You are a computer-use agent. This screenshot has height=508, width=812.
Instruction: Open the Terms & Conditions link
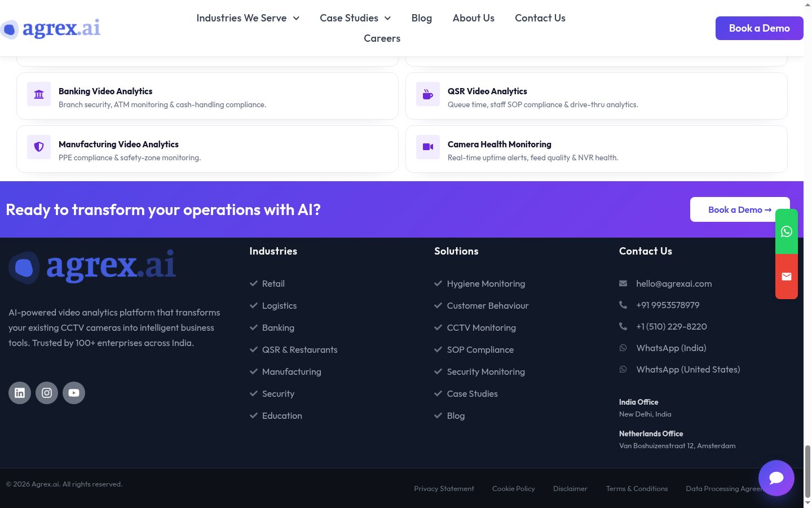pyautogui.click(x=637, y=489)
